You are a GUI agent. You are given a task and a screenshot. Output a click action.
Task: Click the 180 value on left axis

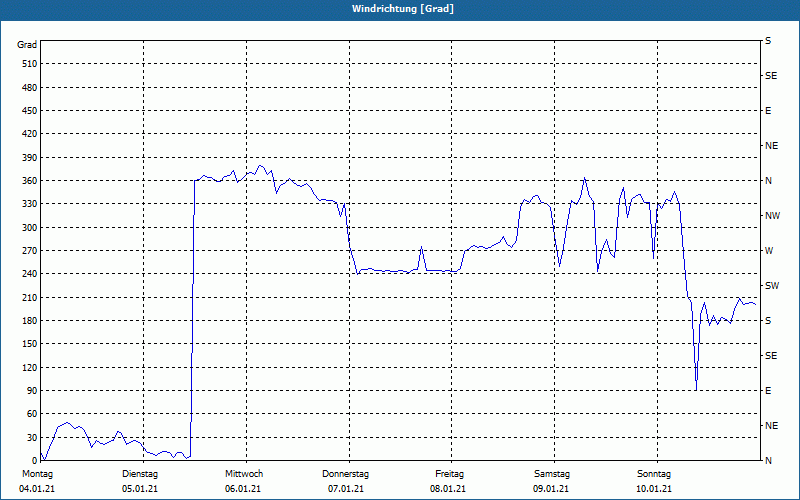[30, 321]
